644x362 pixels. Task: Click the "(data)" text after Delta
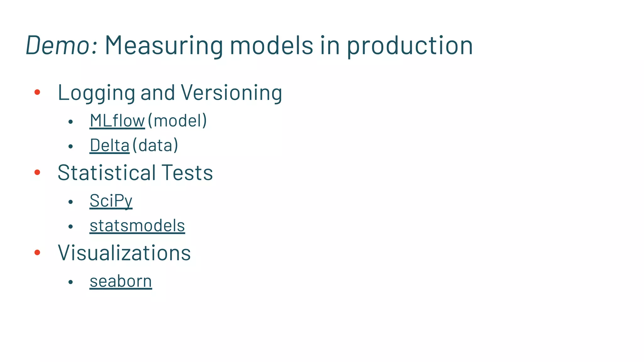click(155, 145)
